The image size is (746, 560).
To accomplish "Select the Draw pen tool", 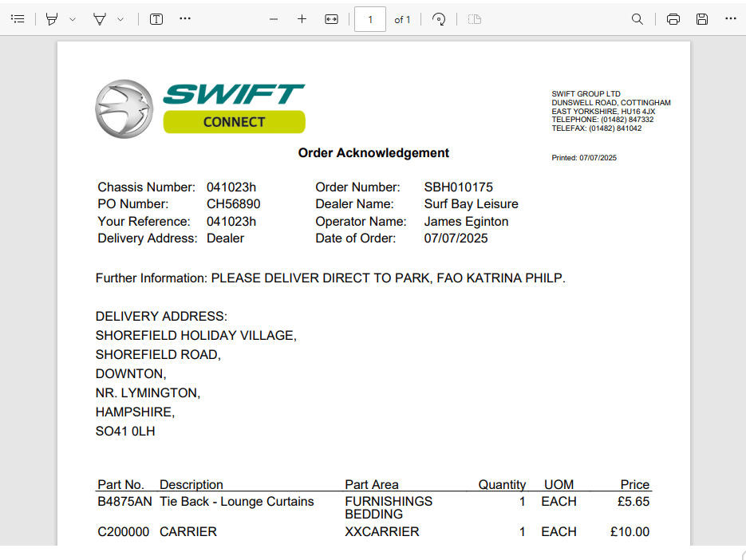I will click(100, 19).
